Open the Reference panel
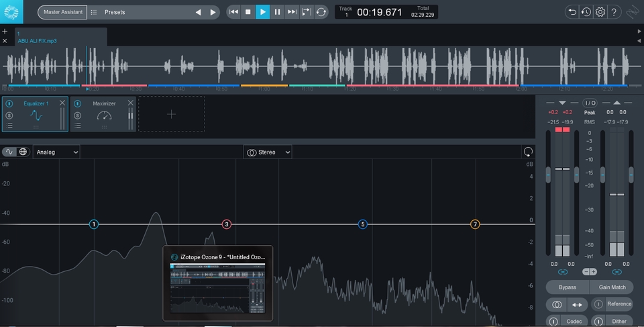The image size is (644, 327). 619,304
